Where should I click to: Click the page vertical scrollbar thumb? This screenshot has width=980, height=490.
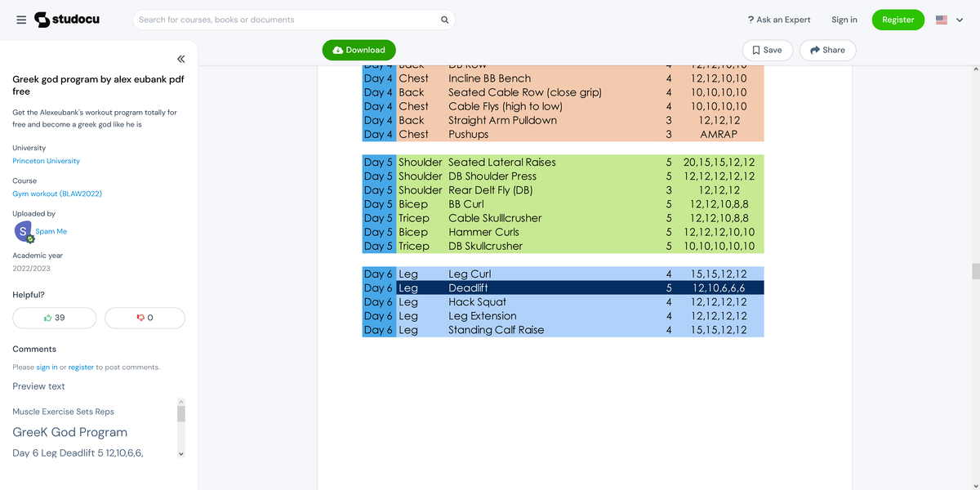click(x=975, y=272)
